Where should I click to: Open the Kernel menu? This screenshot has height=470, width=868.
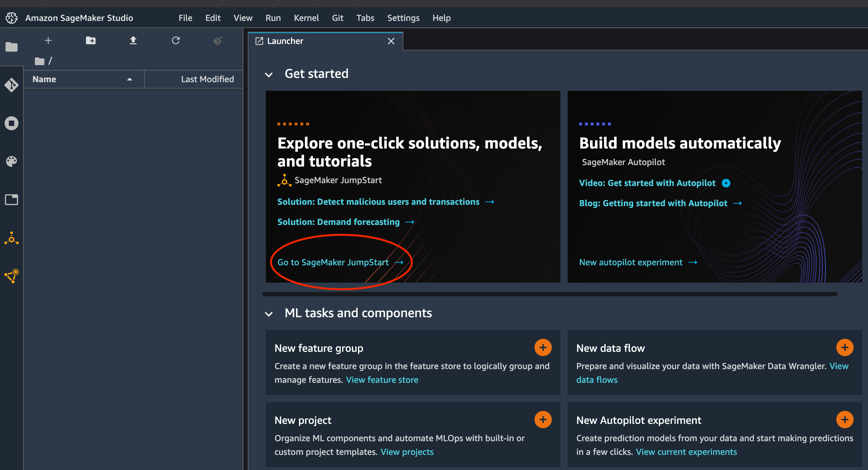tap(307, 17)
